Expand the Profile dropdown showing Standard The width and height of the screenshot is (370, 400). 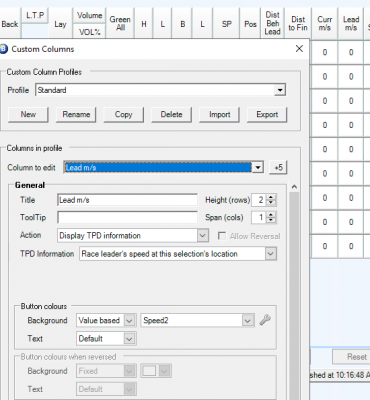click(280, 90)
